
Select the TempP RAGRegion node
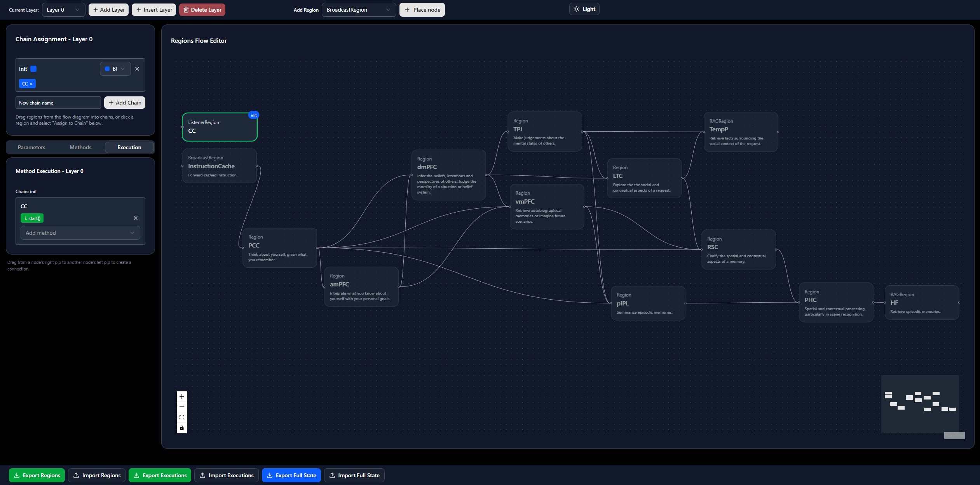point(741,132)
